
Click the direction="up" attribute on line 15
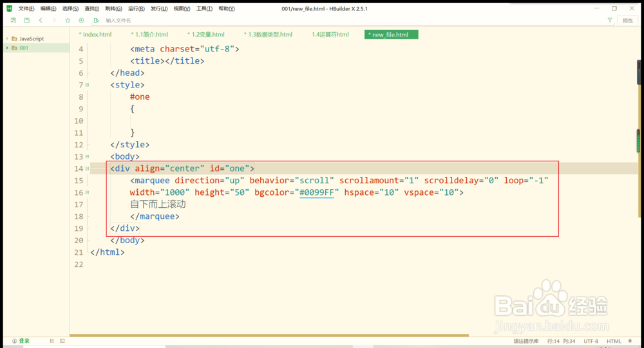pos(209,181)
